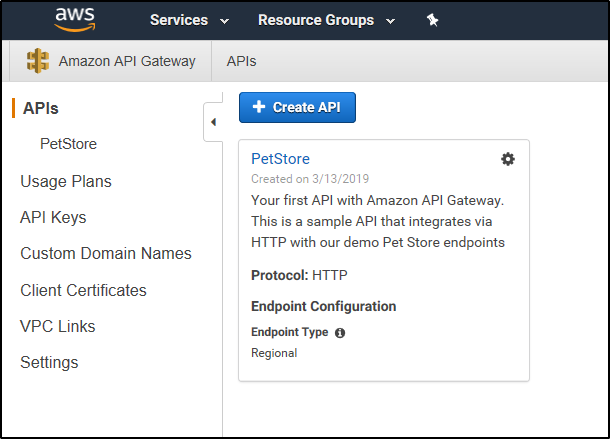Go to Usage Plans

66,181
